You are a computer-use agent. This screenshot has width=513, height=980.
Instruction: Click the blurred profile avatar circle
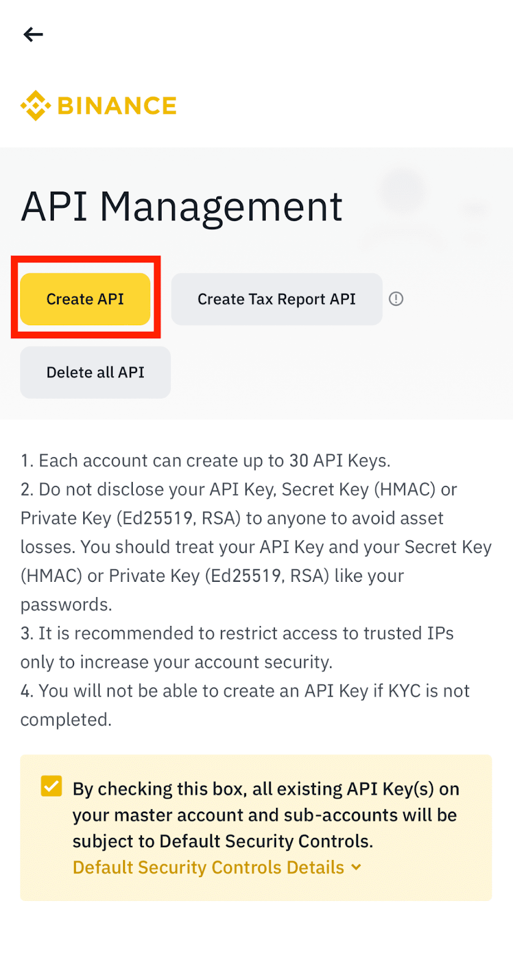tap(402, 189)
